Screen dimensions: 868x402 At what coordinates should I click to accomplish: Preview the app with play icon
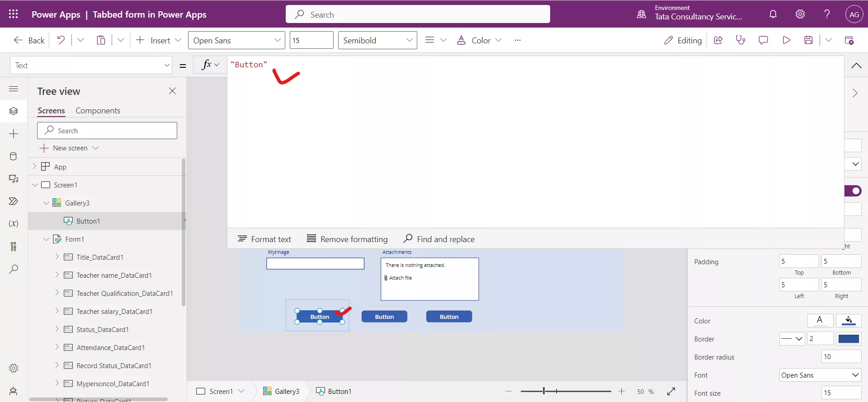click(x=786, y=40)
